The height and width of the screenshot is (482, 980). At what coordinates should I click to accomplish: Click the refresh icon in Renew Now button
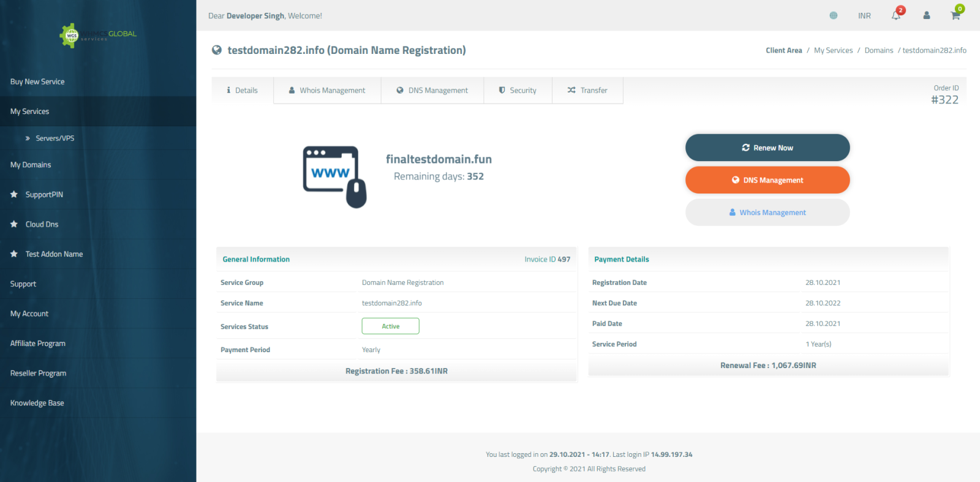745,148
